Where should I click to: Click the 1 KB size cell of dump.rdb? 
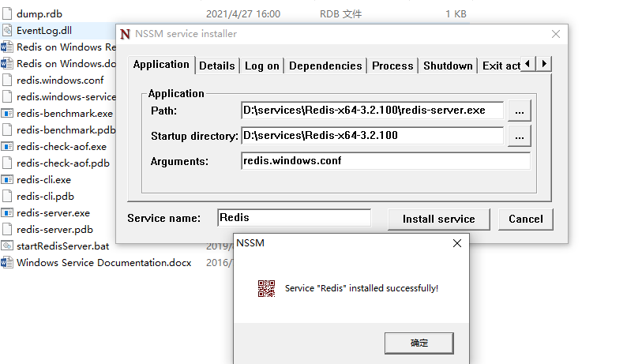(x=456, y=14)
